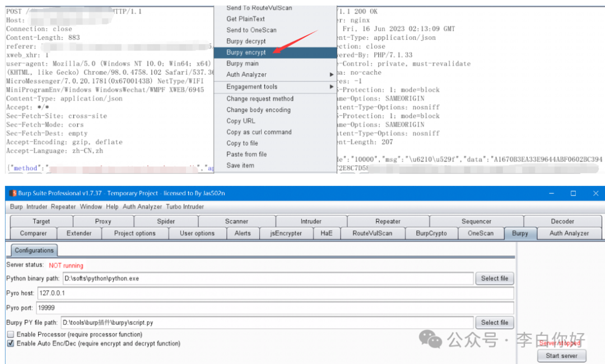Expand the Engagement tools submenu arrow
The height and width of the screenshot is (364, 605).
click(332, 87)
